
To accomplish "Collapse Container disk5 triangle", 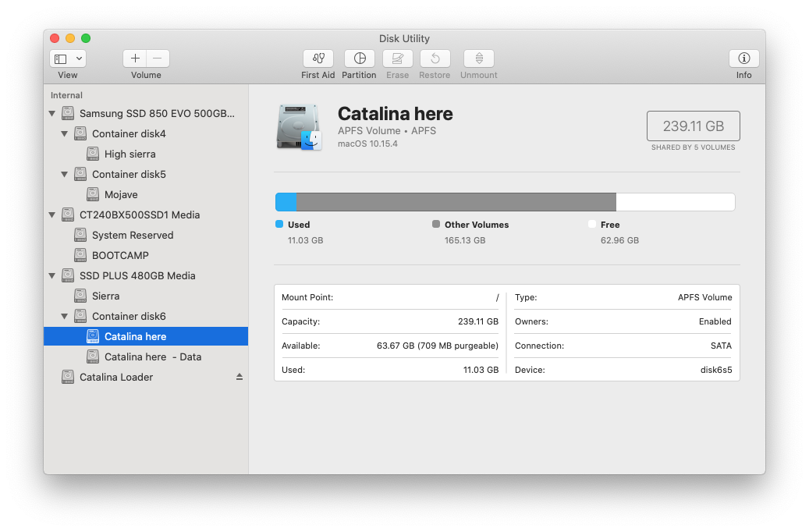I will click(x=65, y=175).
